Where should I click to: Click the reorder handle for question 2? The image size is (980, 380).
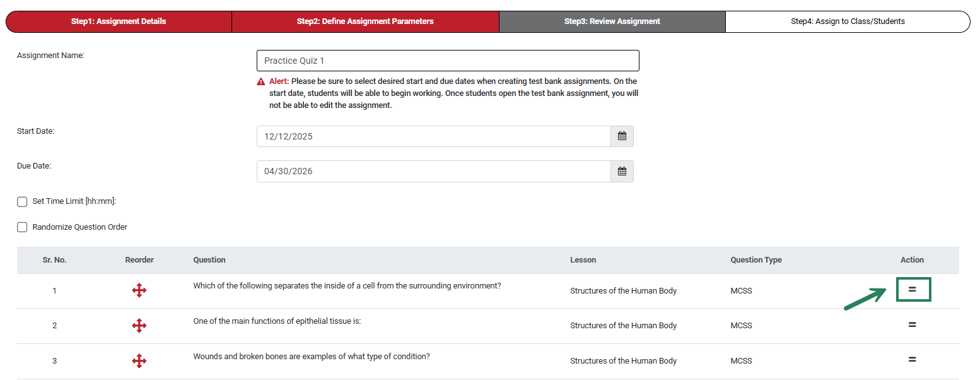[139, 325]
